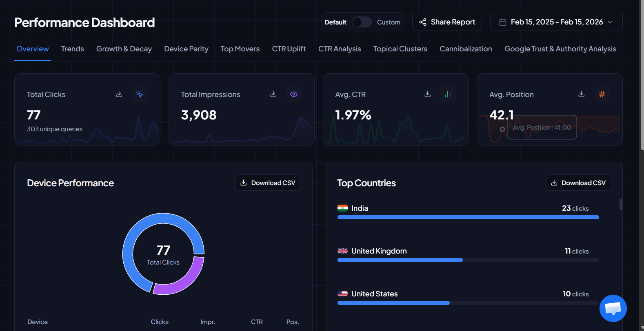Download CSV for Device Performance
This screenshot has width=644, height=331.
point(268,183)
